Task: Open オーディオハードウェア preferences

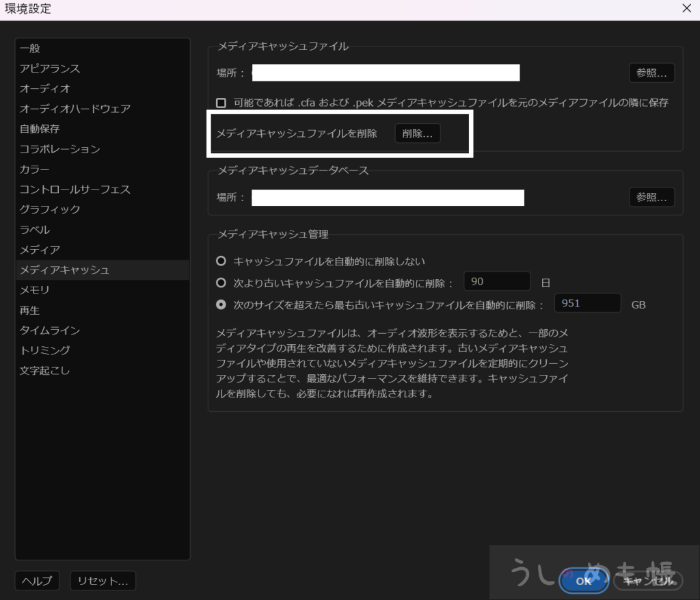Action: [75, 109]
